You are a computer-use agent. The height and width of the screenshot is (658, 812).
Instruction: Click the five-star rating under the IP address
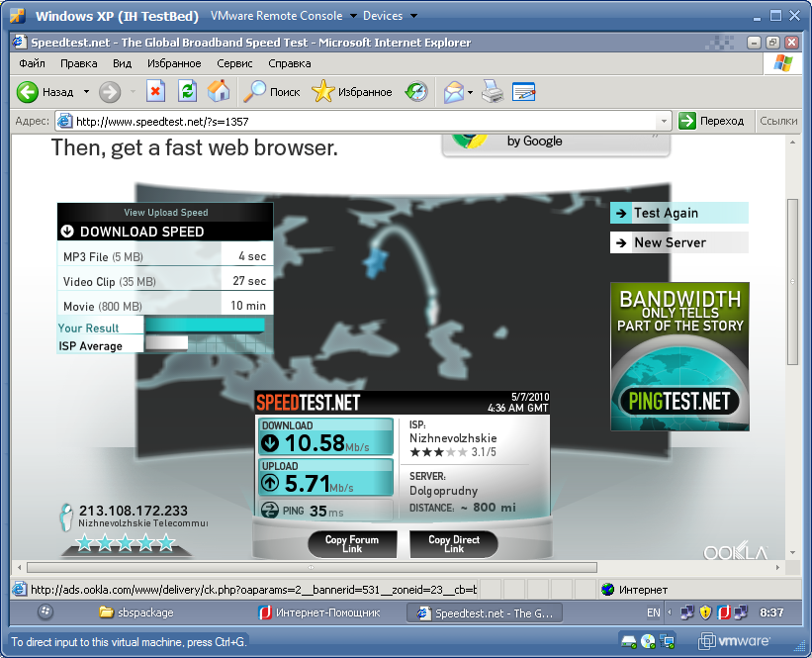click(x=126, y=543)
